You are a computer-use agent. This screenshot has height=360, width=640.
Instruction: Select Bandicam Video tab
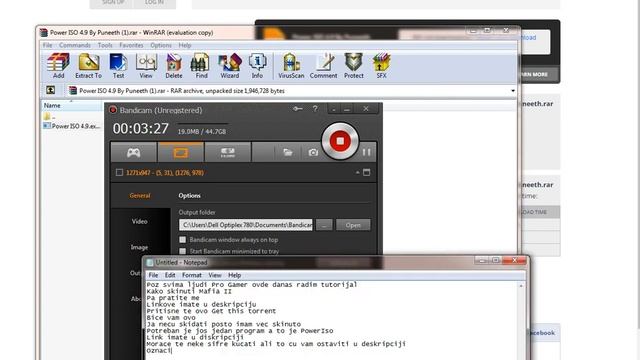click(140, 221)
